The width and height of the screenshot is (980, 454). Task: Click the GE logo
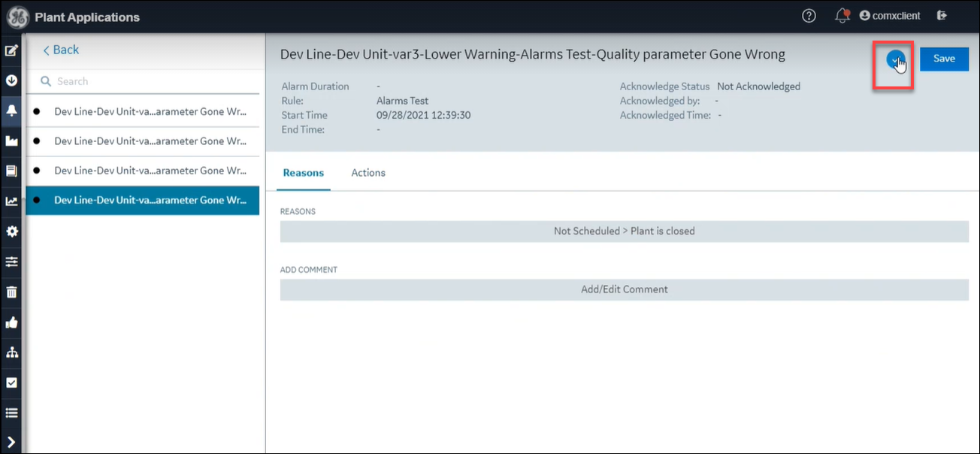point(18,17)
